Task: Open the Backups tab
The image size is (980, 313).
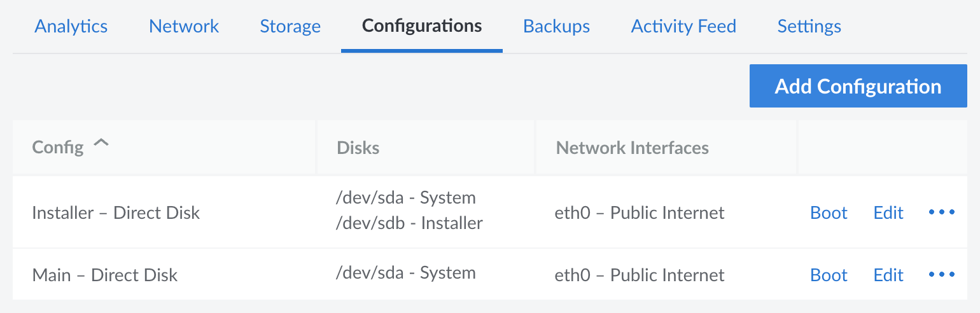Action: coord(556,26)
